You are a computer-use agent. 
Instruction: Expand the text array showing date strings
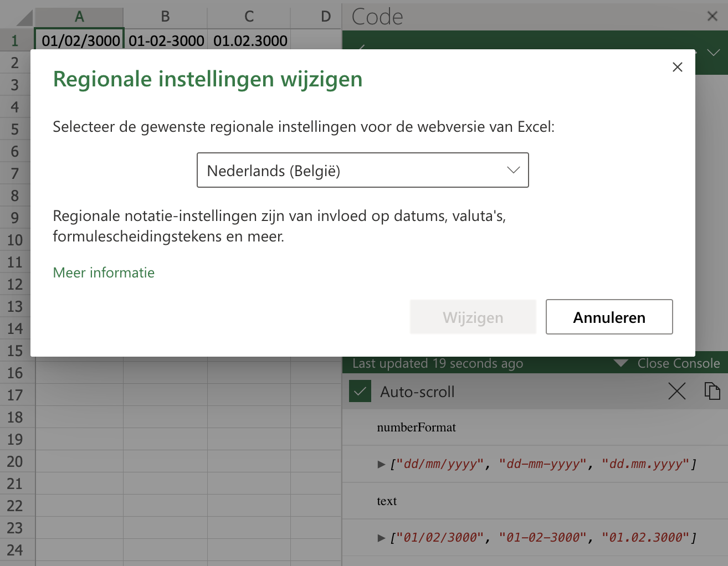pyautogui.click(x=382, y=537)
